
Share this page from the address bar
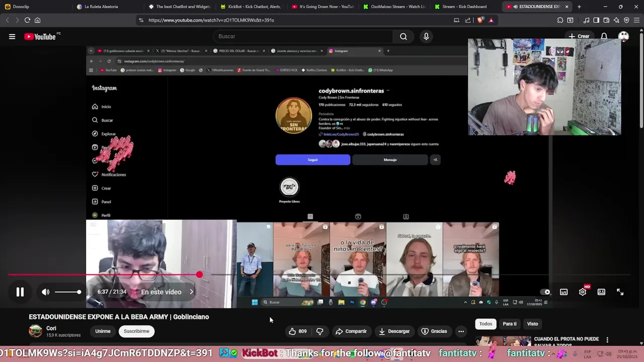tap(468, 20)
